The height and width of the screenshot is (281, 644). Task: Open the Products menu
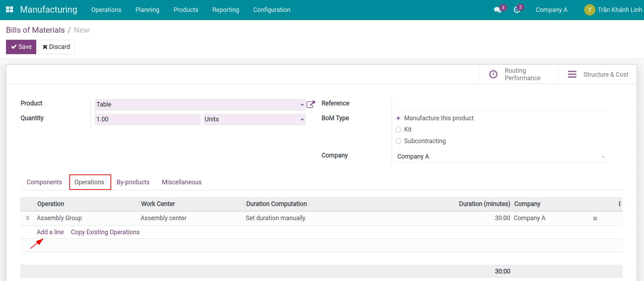(186, 10)
